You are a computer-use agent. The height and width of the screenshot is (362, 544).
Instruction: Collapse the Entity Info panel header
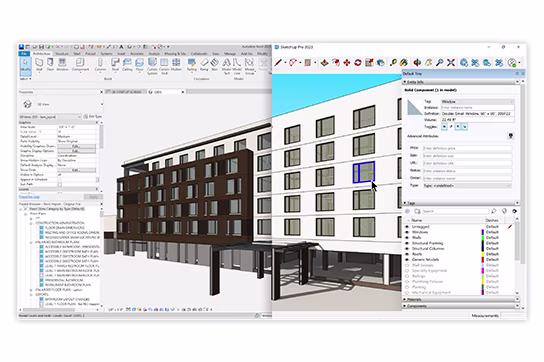point(460,82)
